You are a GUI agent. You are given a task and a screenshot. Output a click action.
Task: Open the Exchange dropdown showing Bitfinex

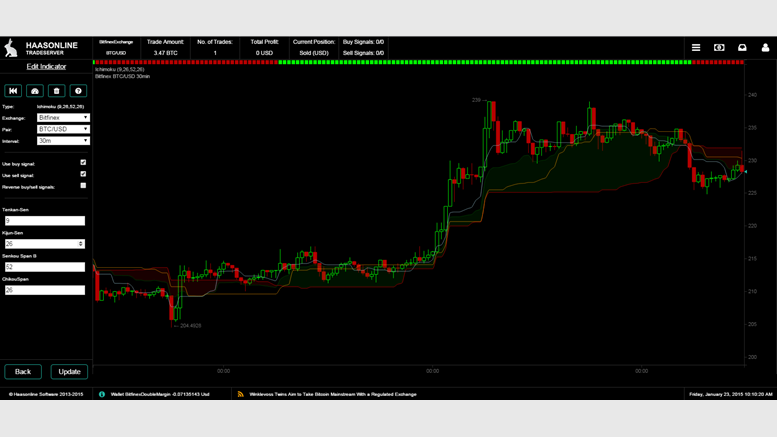tap(63, 117)
